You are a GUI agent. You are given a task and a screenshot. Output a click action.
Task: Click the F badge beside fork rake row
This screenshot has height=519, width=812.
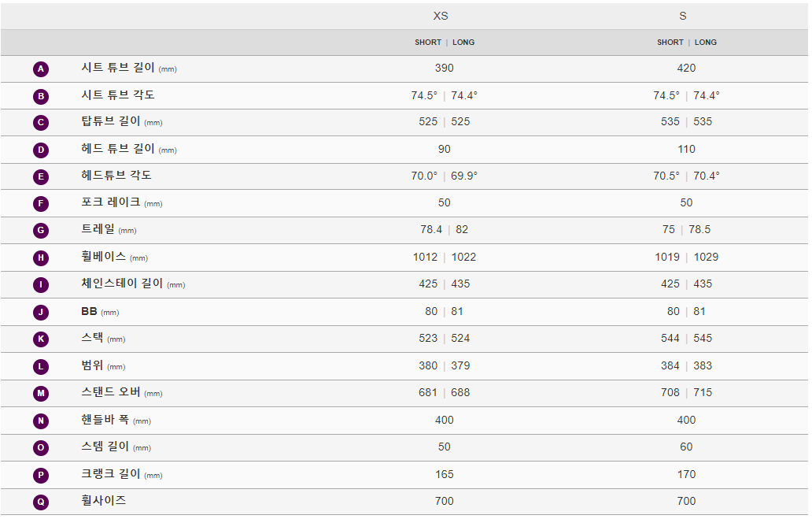click(x=41, y=204)
